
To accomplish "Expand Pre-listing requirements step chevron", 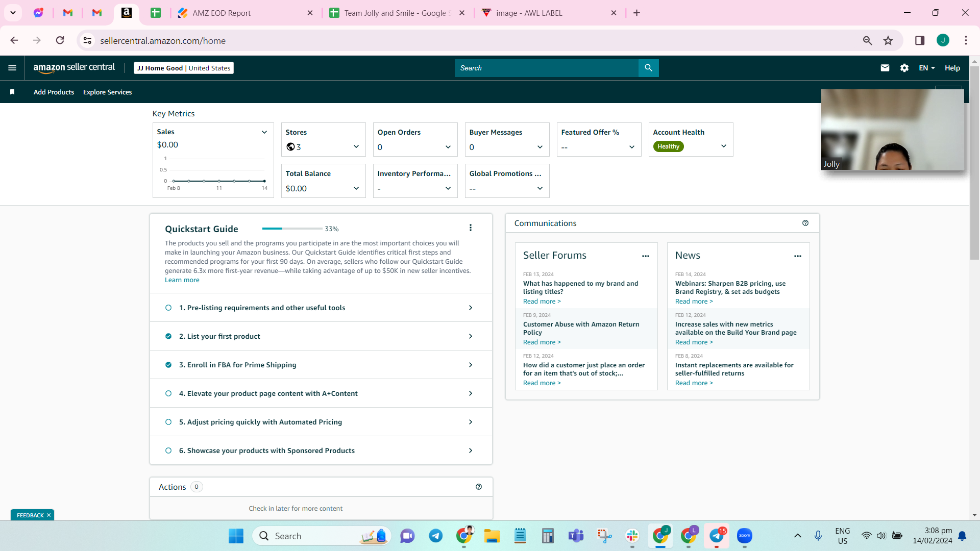I will tap(471, 308).
